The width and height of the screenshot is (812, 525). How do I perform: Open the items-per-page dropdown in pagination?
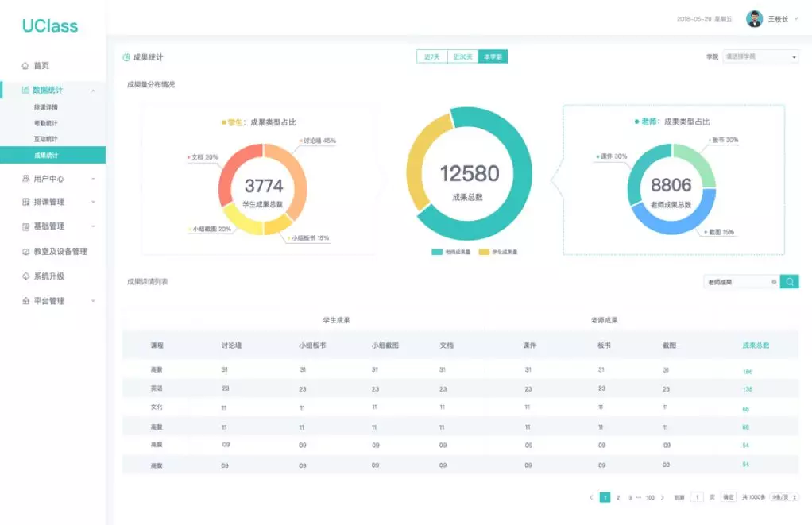[784, 497]
